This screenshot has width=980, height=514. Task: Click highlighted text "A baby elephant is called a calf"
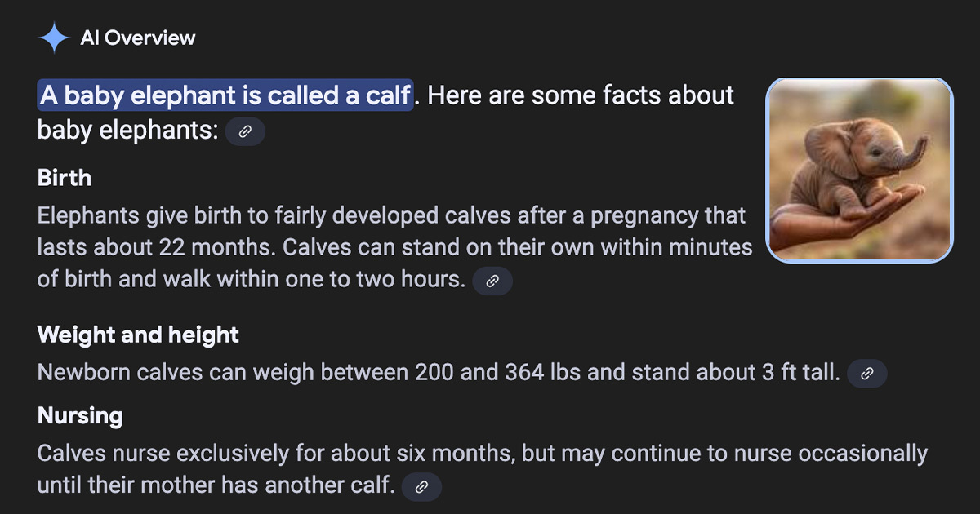point(225,95)
